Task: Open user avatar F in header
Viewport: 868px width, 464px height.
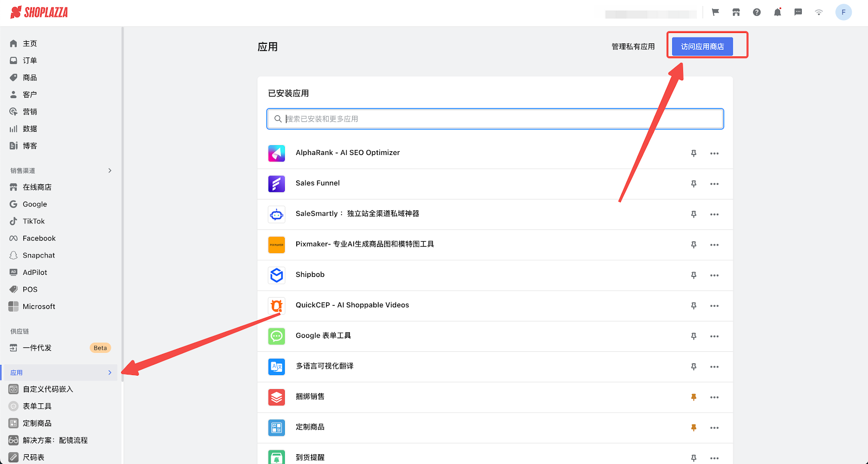Action: click(843, 12)
